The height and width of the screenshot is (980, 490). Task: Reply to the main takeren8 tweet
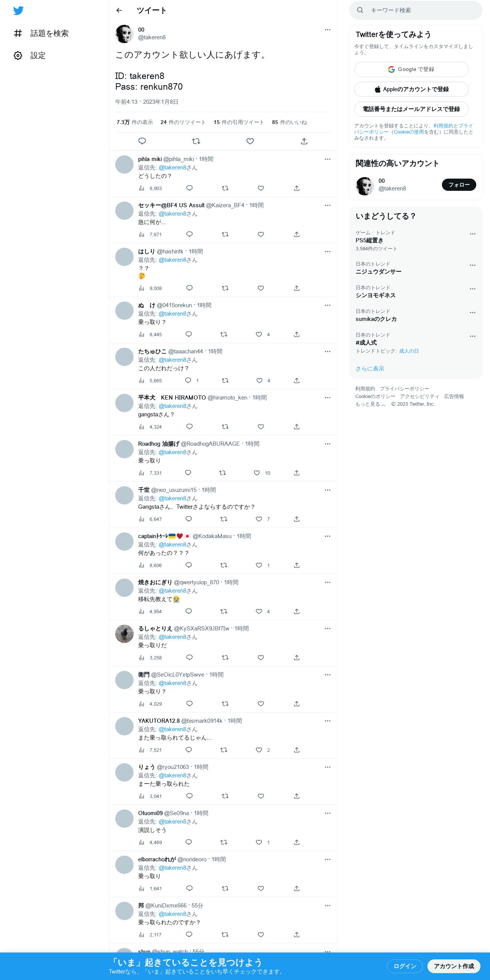(x=142, y=141)
